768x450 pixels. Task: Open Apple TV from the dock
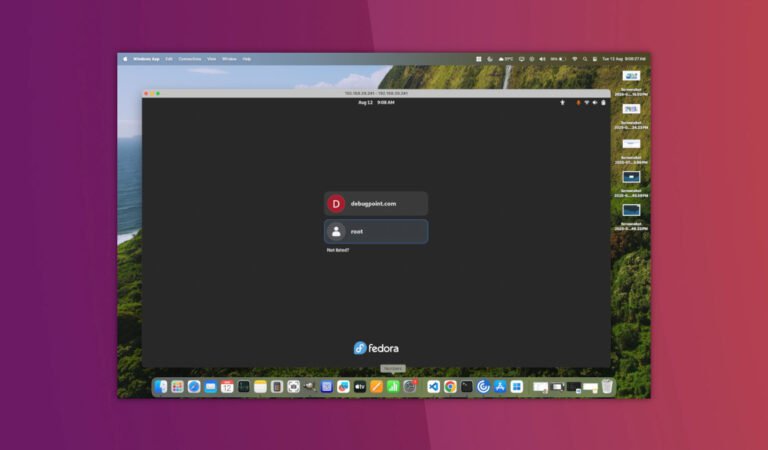pos(360,386)
